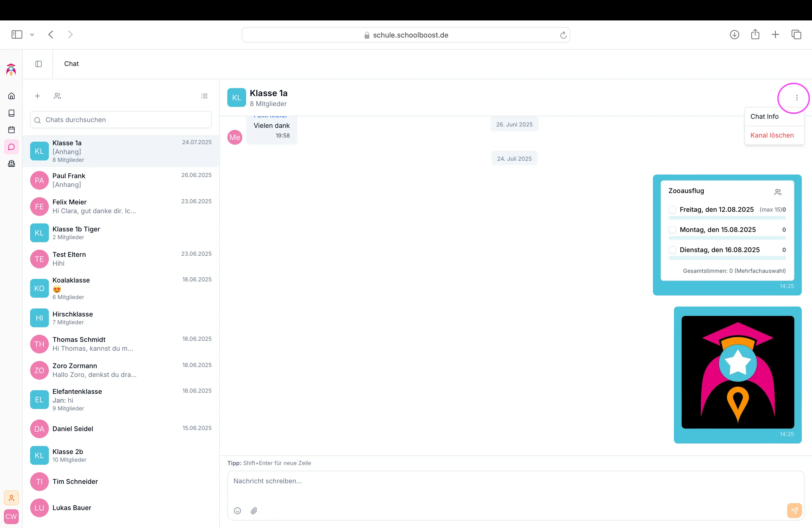
Task: Open the three-dot chat options menu
Action: click(797, 98)
